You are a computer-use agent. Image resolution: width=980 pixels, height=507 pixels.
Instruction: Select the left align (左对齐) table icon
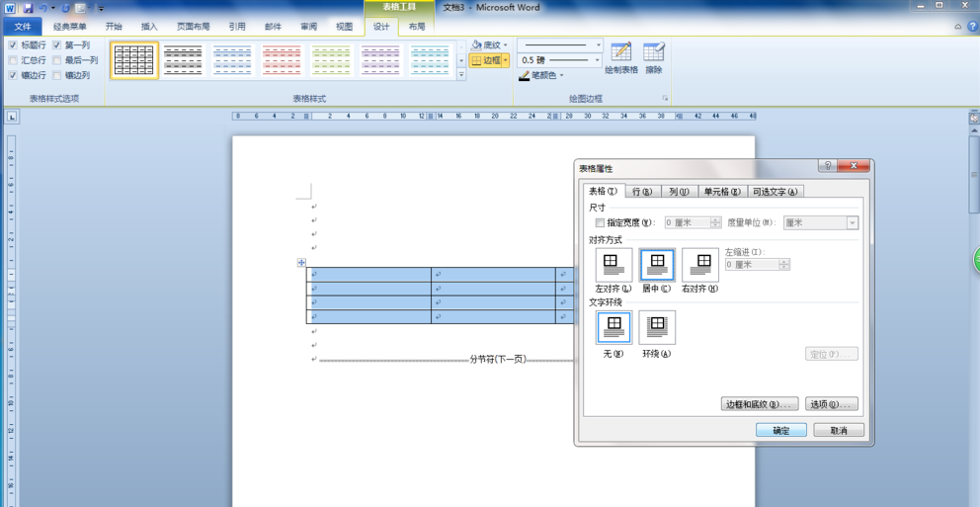point(613,265)
